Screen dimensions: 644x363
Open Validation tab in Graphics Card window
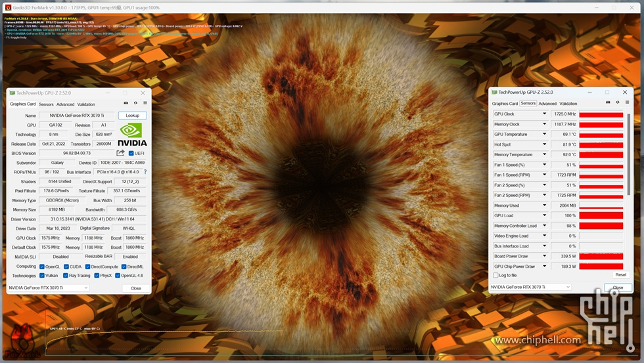(x=86, y=104)
